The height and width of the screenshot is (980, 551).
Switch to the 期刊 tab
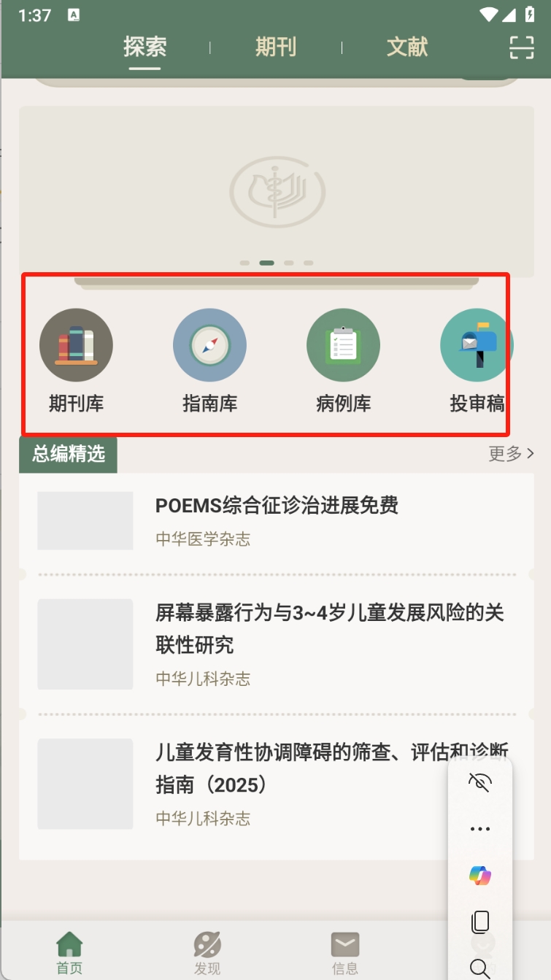coord(275,47)
